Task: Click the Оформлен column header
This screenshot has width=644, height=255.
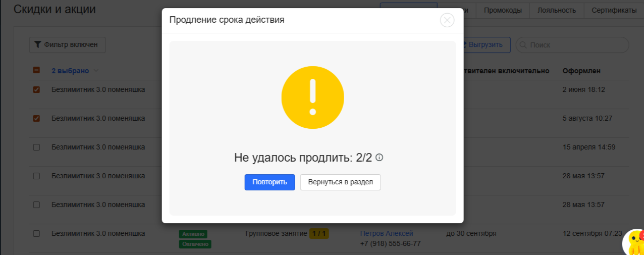Action: tap(581, 71)
